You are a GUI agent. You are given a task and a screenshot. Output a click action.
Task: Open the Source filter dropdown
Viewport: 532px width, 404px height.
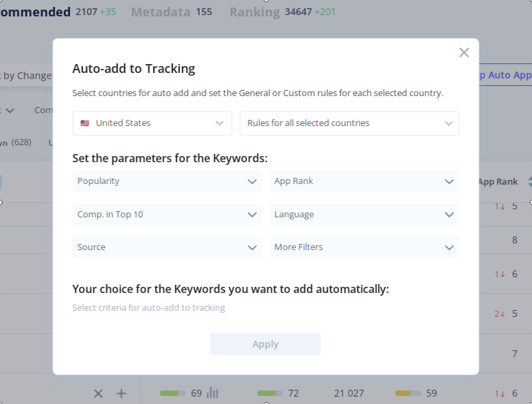tap(167, 247)
